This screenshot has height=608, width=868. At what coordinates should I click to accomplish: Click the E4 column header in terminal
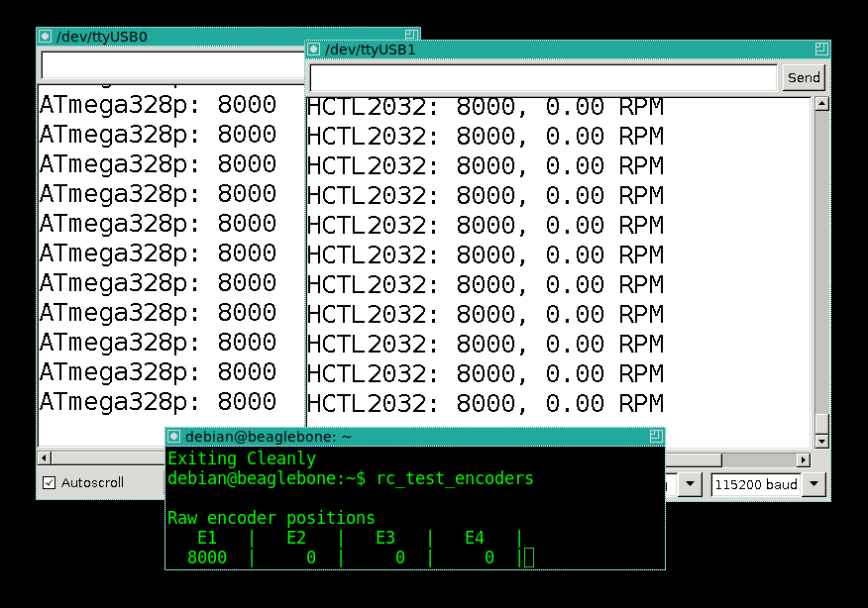pyautogui.click(x=475, y=538)
